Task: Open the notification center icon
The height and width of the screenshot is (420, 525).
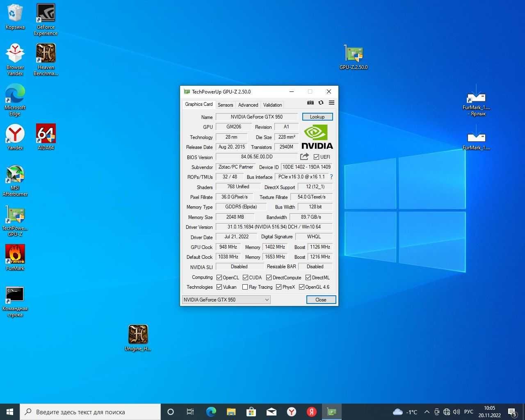Action: 512,412
